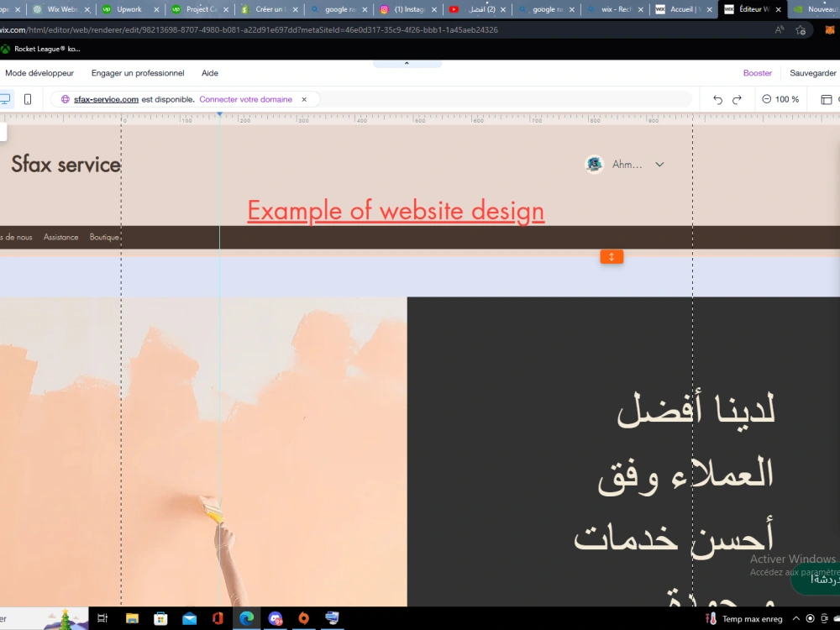
Task: Collapse the top bar with chevron
Action: [407, 63]
